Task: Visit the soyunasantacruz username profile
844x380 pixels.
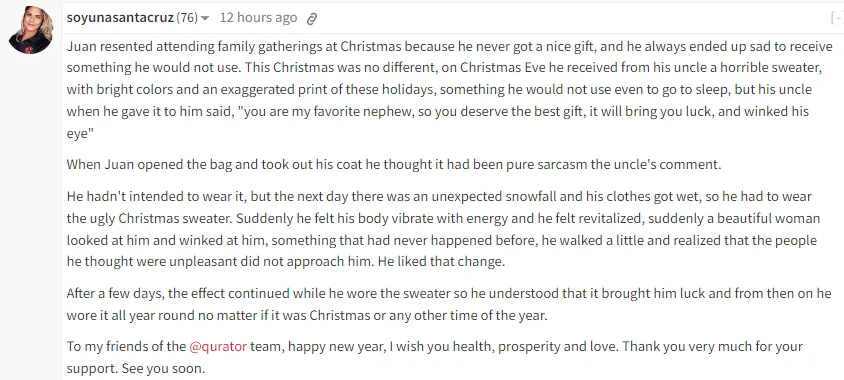Action: 120,18
